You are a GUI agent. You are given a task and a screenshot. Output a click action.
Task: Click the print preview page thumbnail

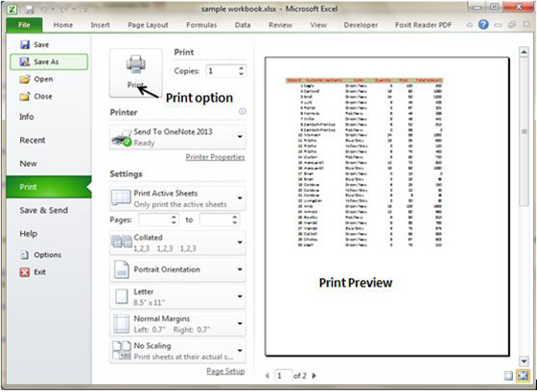point(387,206)
